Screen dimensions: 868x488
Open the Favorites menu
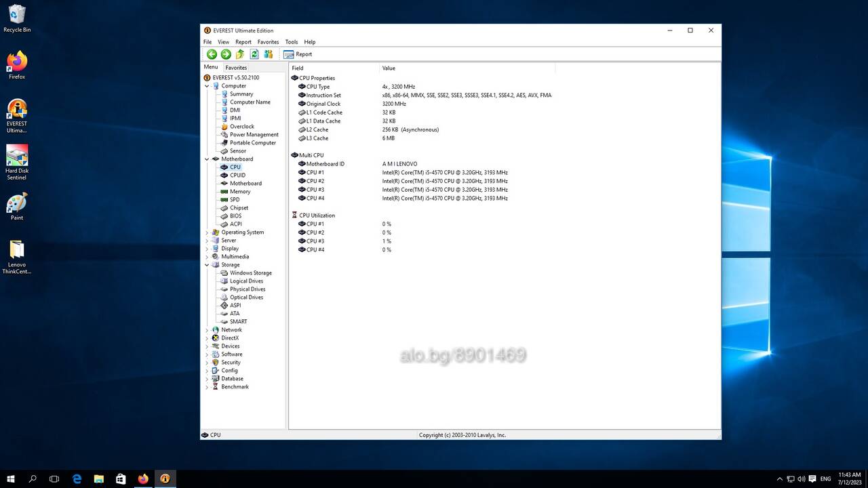tap(268, 42)
